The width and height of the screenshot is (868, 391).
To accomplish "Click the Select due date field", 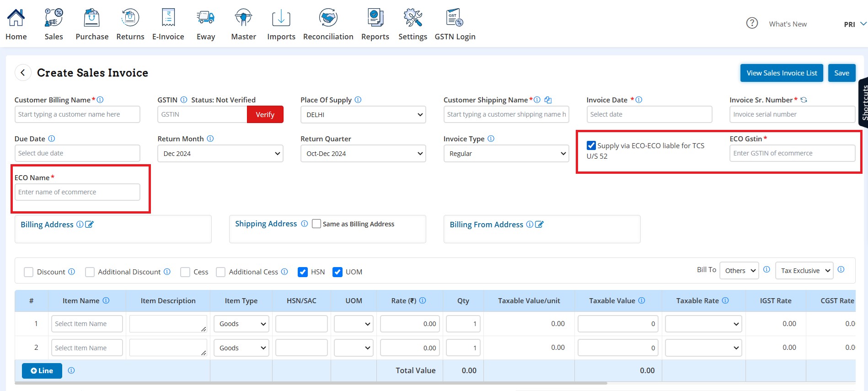I will point(77,153).
